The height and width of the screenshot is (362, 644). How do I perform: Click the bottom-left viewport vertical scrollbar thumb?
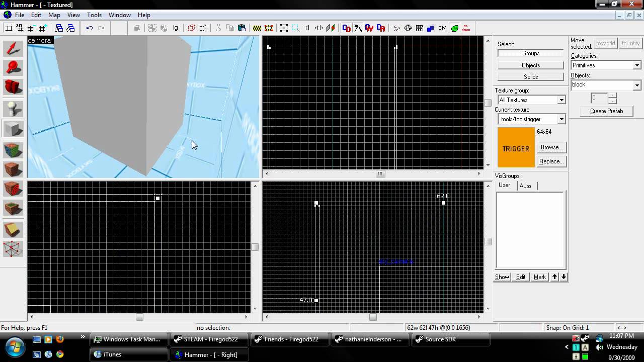[255, 247]
